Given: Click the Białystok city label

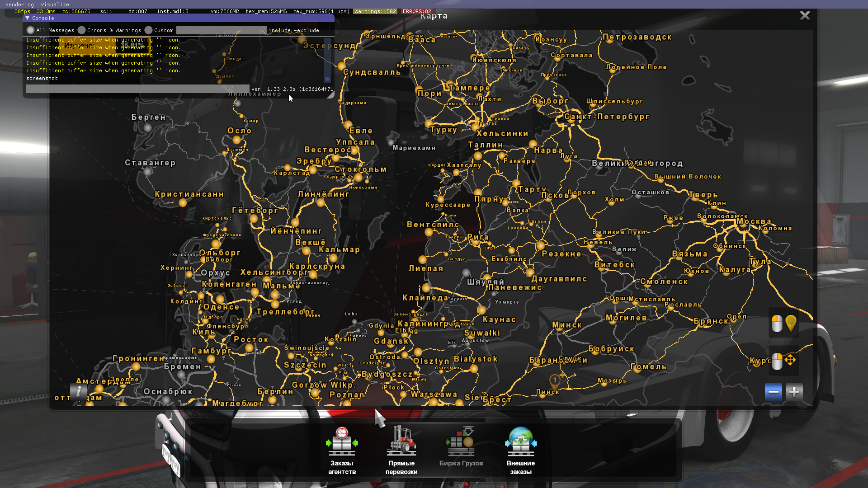Looking at the screenshot, I should coord(476,359).
